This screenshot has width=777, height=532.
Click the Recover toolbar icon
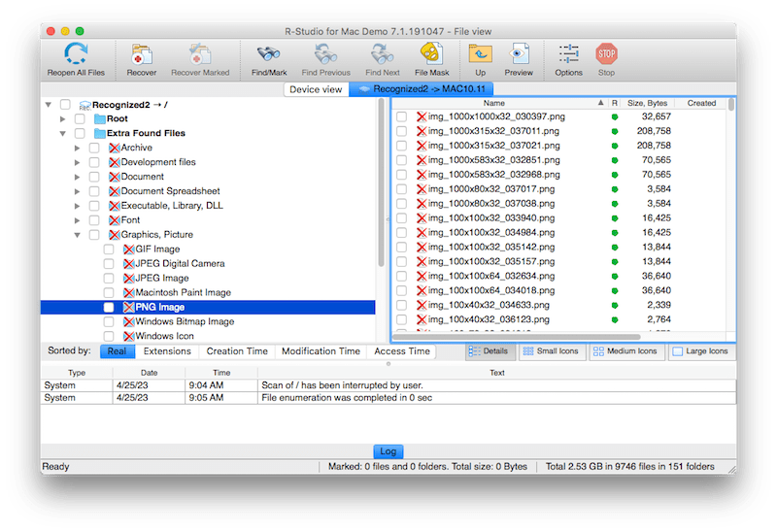[141, 54]
